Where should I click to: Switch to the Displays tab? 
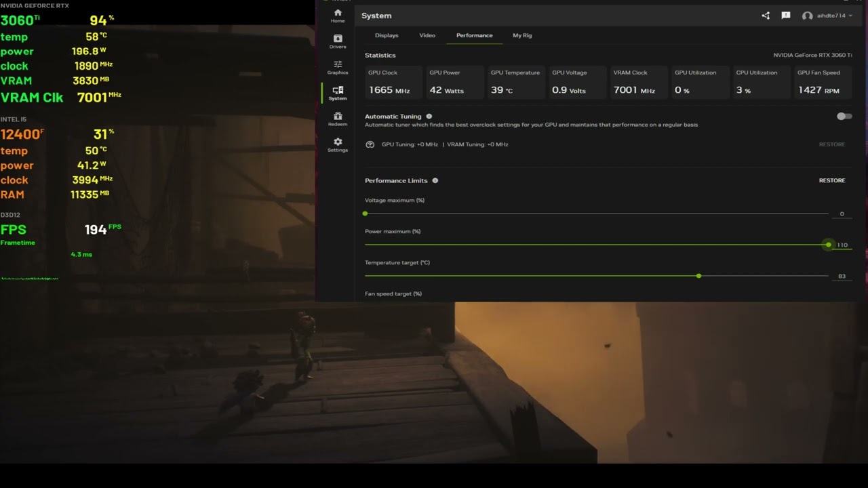pyautogui.click(x=387, y=35)
